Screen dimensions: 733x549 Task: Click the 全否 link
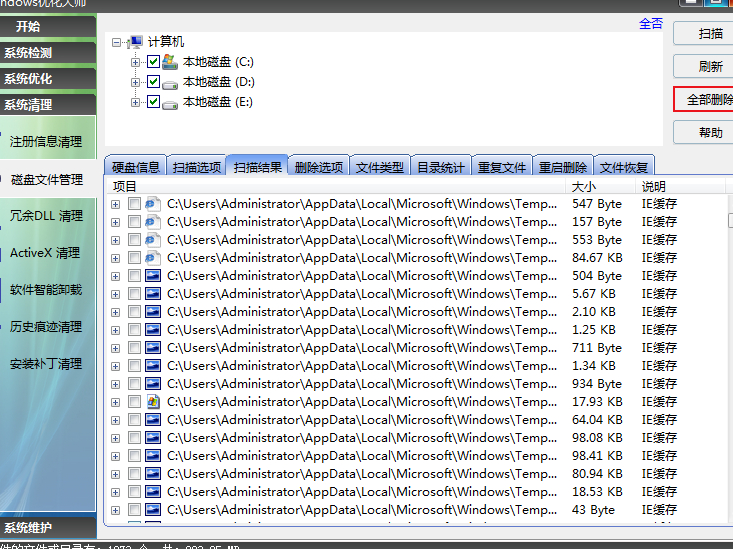(x=651, y=23)
